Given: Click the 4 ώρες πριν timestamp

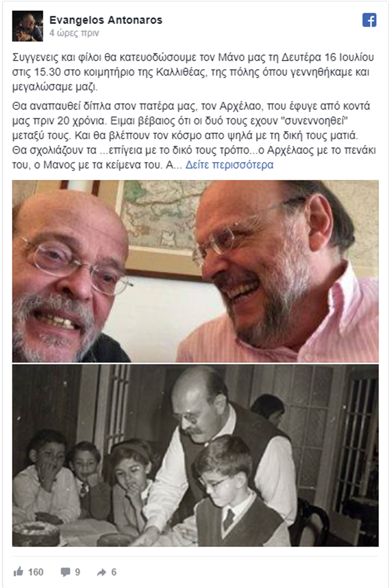Looking at the screenshot, I should tap(74, 33).
